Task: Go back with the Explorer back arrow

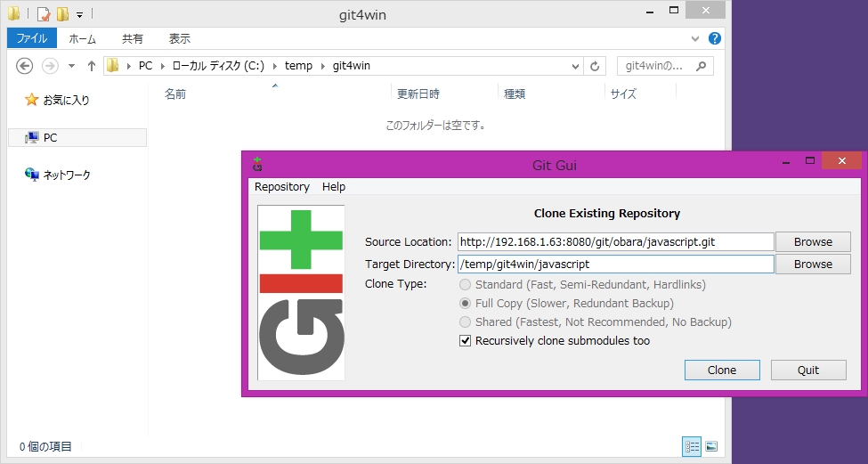Action: point(24,66)
